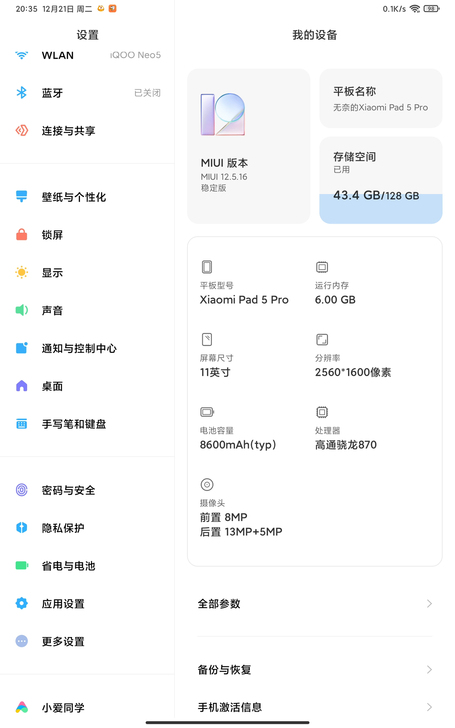Viewport: 455px width, 728px height.
Task: Tap the 高通骁龙870 processor value
Action: [x=346, y=445]
